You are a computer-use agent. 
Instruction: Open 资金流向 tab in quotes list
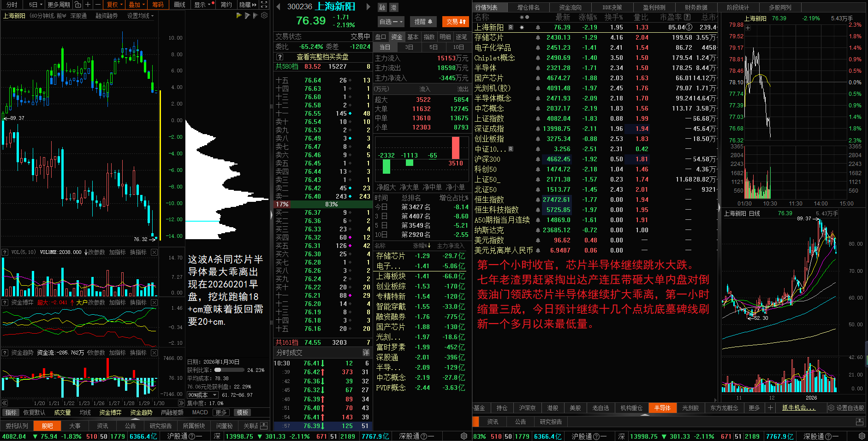pyautogui.click(x=571, y=7)
